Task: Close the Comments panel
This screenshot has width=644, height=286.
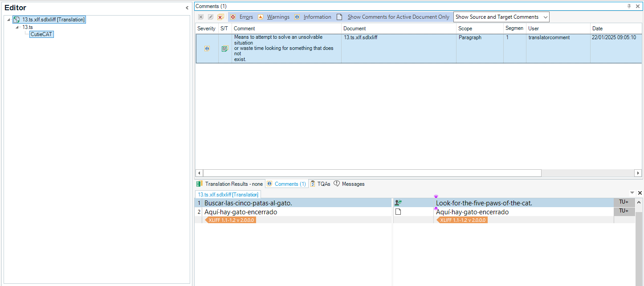Action: tap(639, 6)
